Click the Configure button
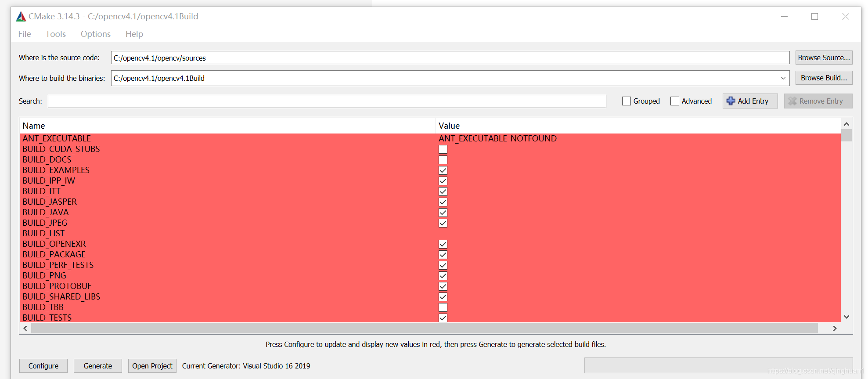This screenshot has height=379, width=868. pos(43,366)
